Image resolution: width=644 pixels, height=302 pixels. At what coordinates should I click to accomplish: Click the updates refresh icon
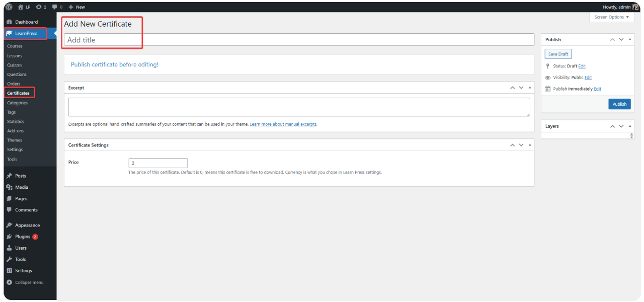coord(39,7)
